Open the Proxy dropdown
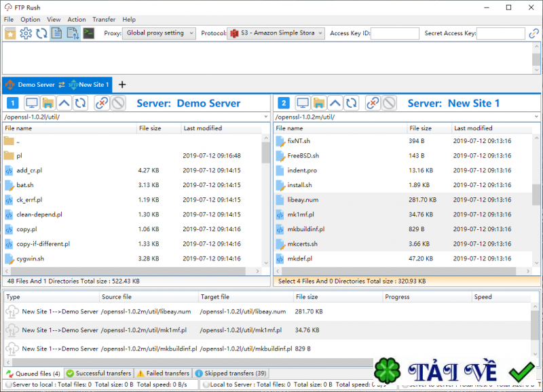Screen dimensions: 543x392 click(x=160, y=33)
